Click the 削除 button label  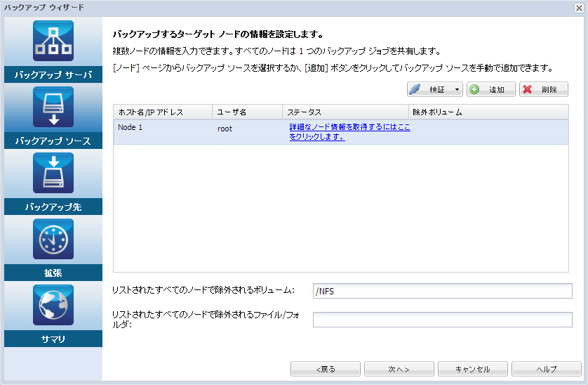tap(549, 90)
